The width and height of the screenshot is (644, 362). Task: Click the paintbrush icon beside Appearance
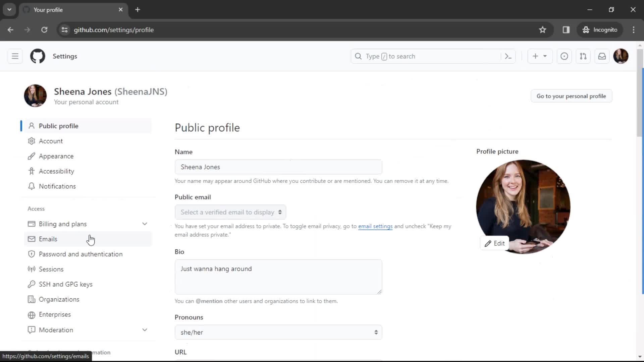pyautogui.click(x=32, y=156)
